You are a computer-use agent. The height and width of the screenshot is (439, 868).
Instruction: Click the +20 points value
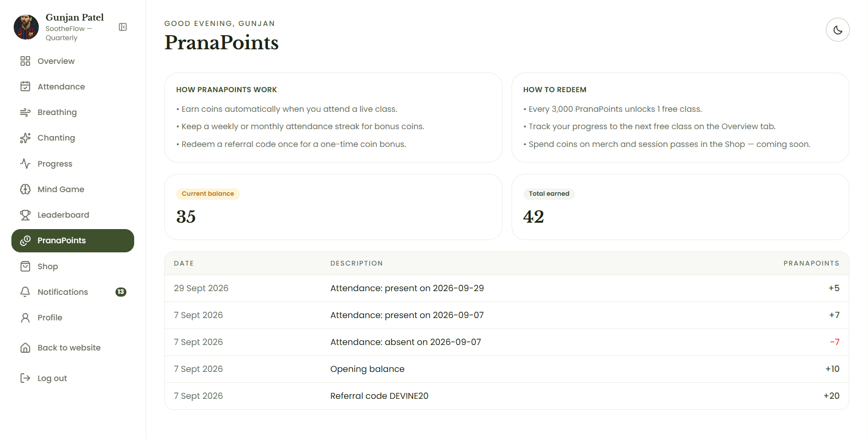pos(831,396)
